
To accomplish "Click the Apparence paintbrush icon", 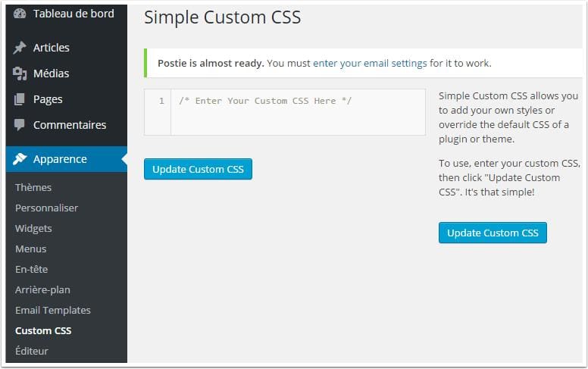I will [x=20, y=159].
